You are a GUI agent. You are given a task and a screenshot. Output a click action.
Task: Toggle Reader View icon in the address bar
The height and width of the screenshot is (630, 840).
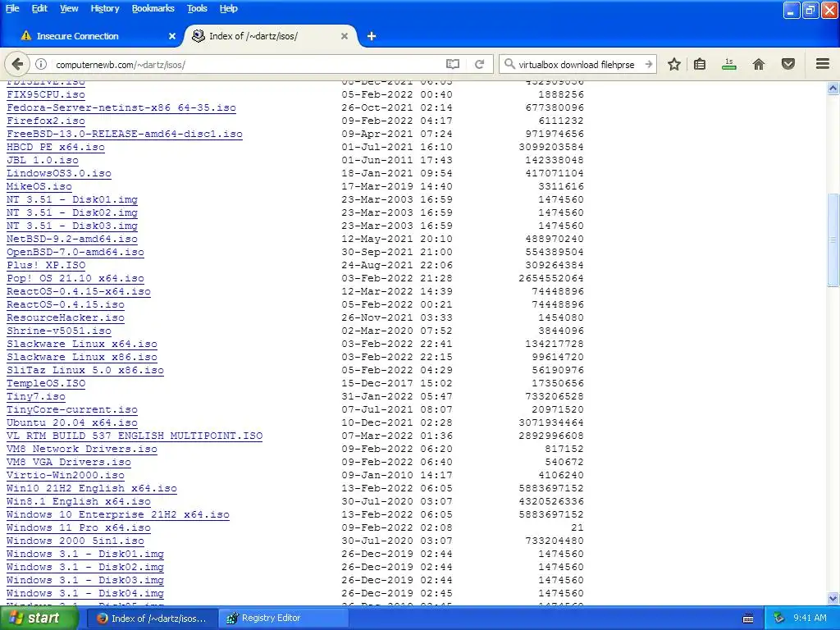click(x=453, y=64)
